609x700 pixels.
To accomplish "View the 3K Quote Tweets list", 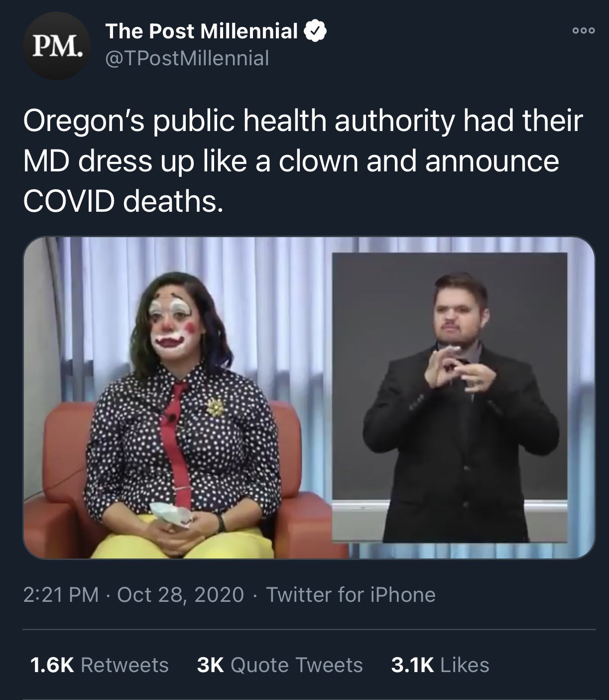I will pos(280,665).
